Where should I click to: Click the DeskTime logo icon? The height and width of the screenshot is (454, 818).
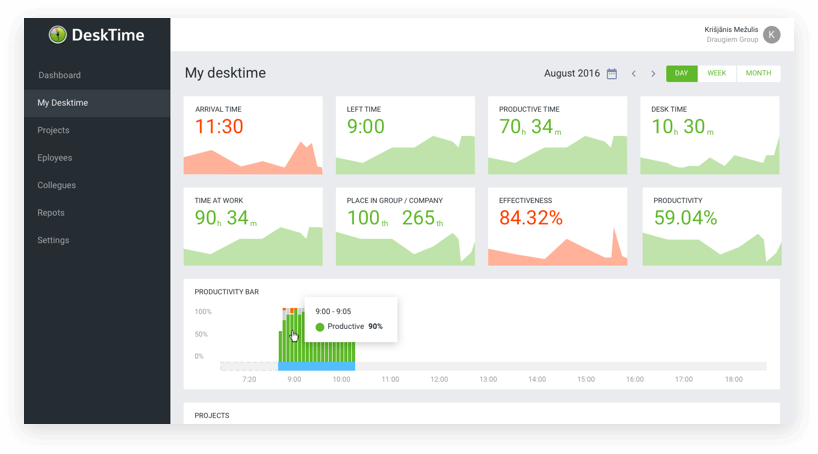click(57, 35)
